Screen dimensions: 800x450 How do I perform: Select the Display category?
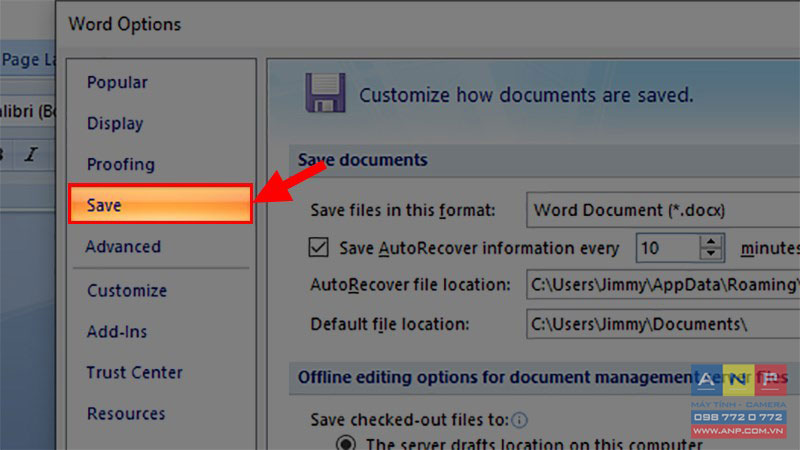point(115,123)
